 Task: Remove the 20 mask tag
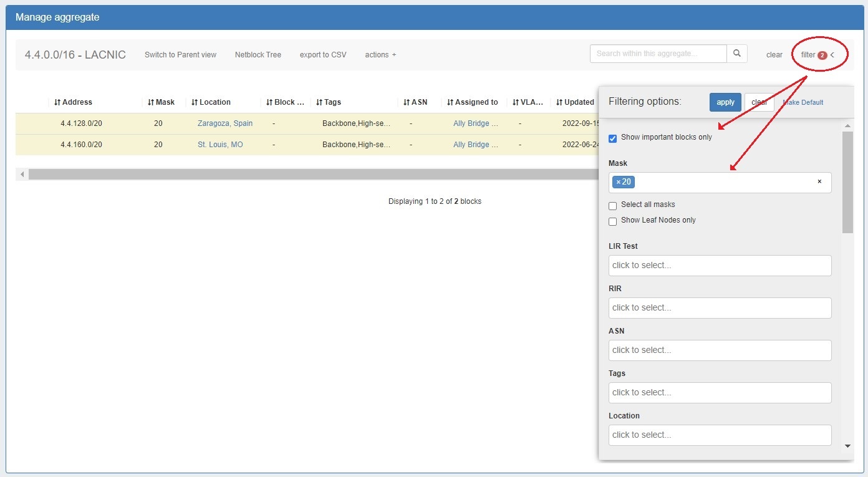tap(618, 182)
